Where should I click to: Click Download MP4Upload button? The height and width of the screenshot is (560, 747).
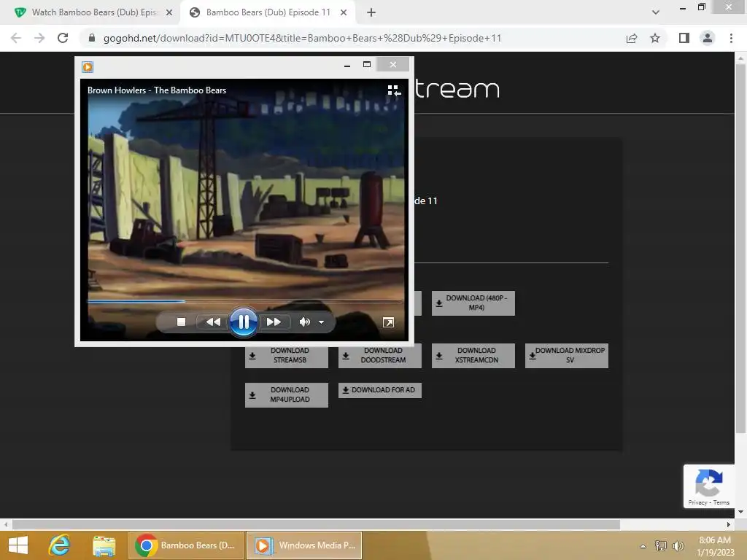point(286,394)
